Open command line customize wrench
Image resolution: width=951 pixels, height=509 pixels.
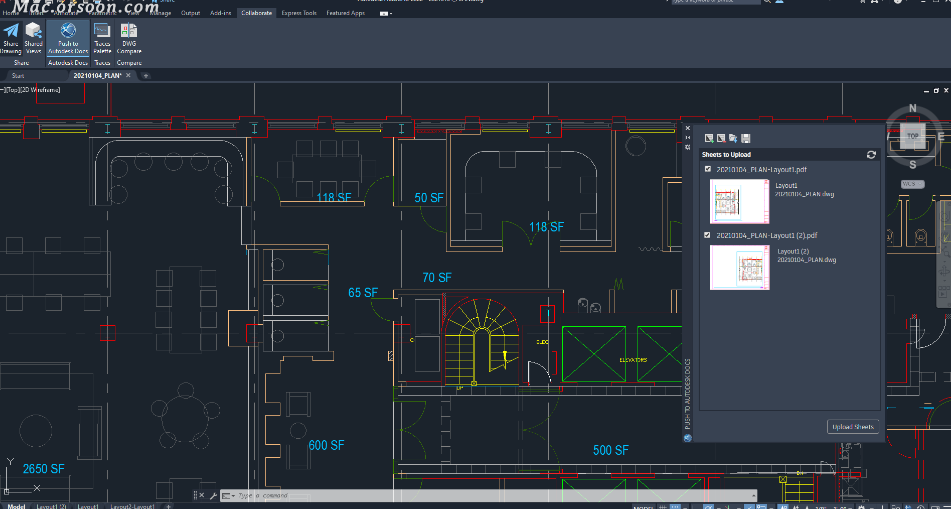coord(213,495)
